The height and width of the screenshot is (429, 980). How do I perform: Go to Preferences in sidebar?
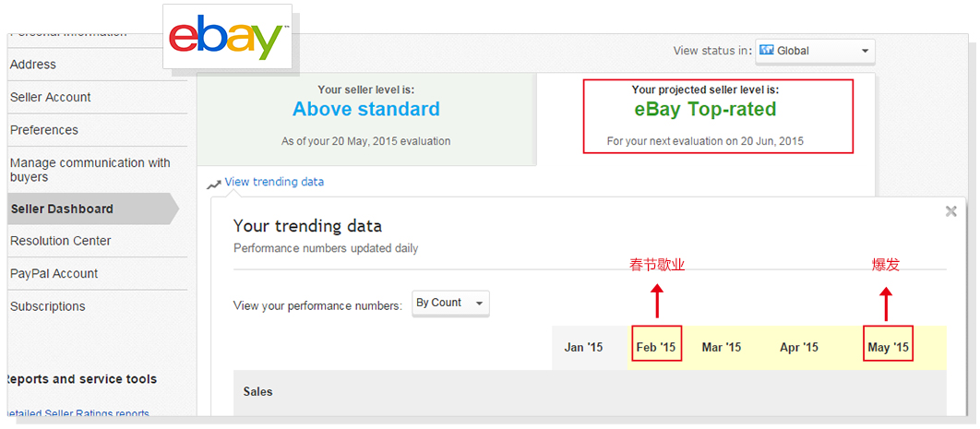[44, 130]
